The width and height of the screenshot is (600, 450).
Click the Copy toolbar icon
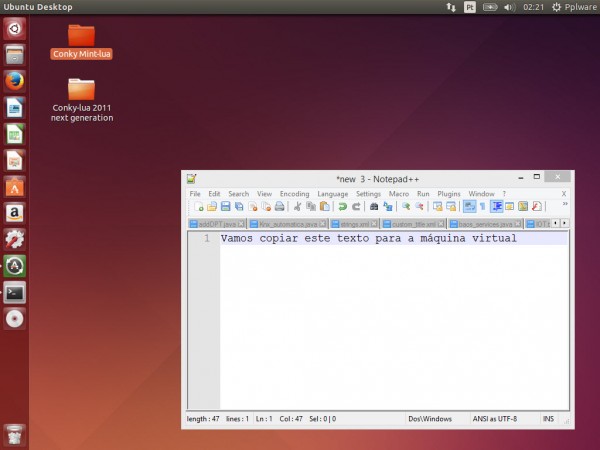[311, 207]
